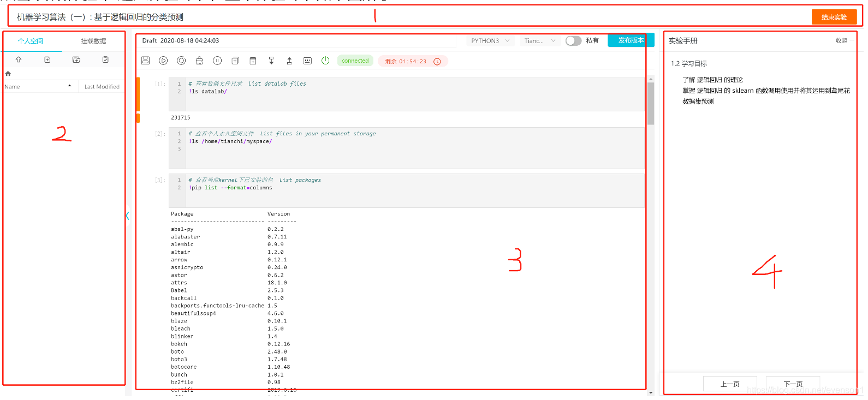The height and width of the screenshot is (400, 868).
Task: Click code cell with ls /home/tianchi/myspace/
Action: tap(407, 148)
